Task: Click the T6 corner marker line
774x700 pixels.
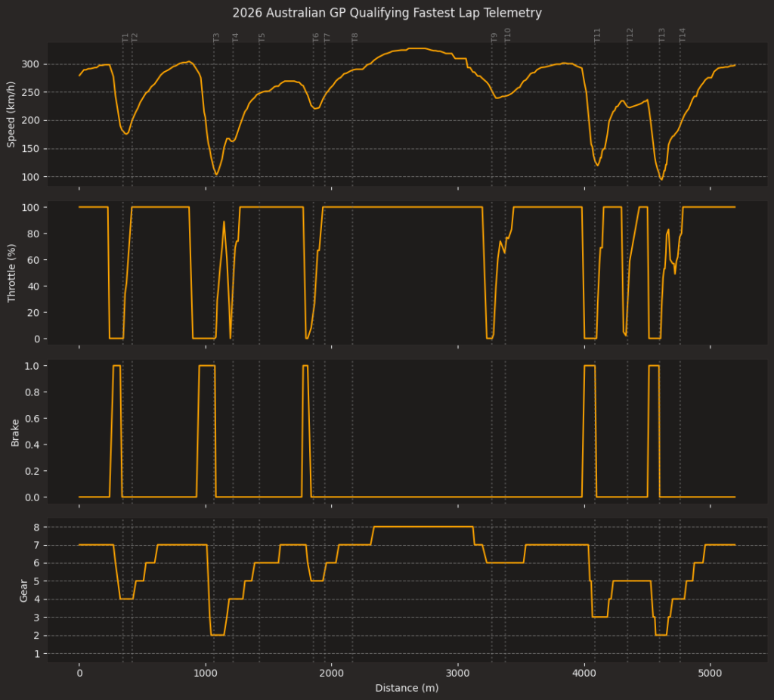Action: [312, 113]
